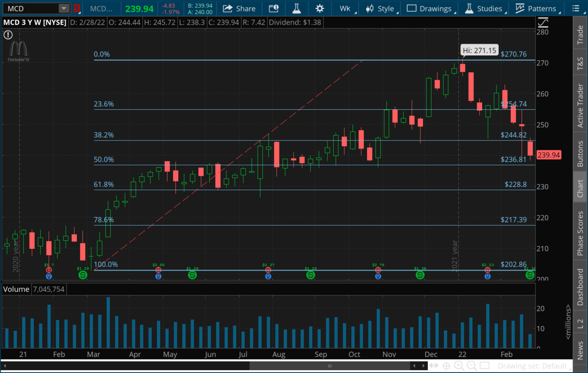Click the price axis scale icon

tap(543, 22)
